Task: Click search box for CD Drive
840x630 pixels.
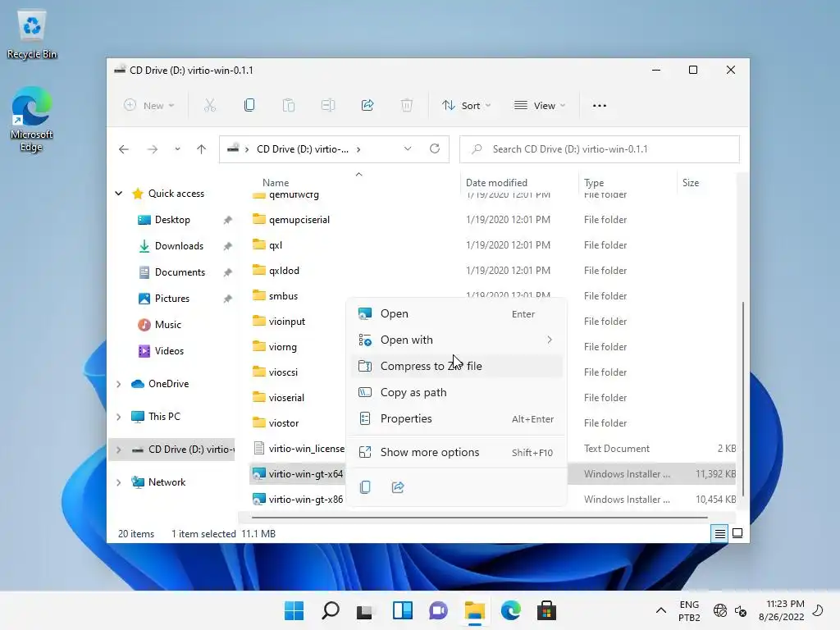Action: 600,149
